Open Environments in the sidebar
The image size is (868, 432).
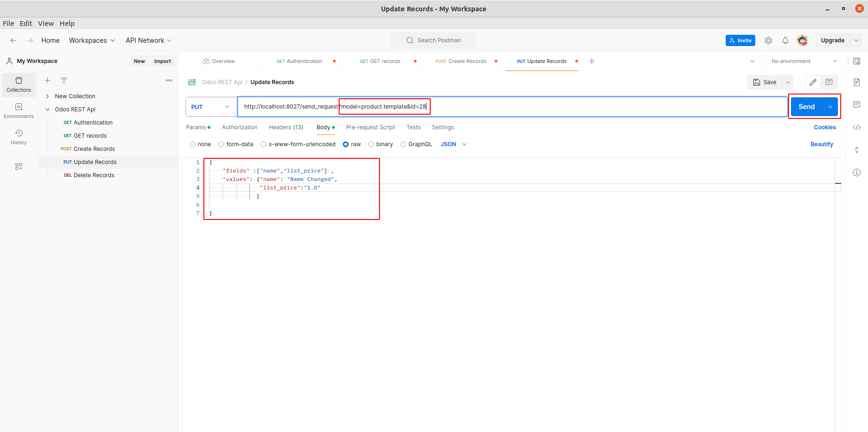pos(19,111)
